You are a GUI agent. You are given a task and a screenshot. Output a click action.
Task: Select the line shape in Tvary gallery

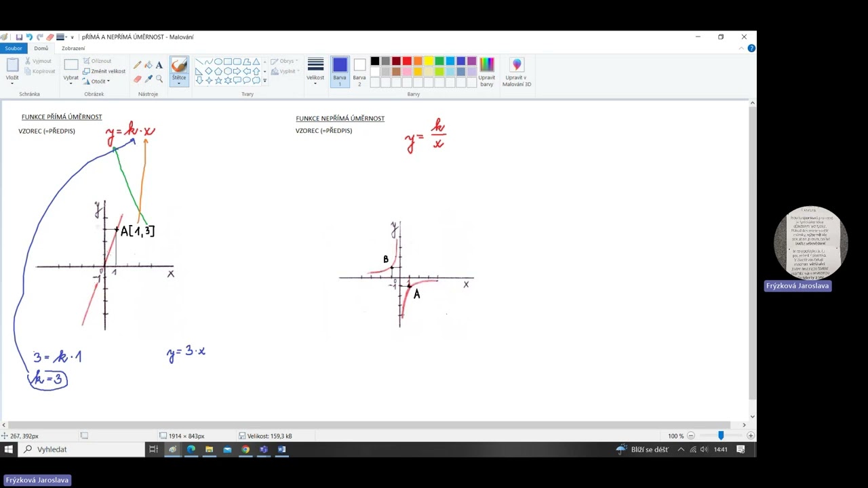(x=199, y=62)
